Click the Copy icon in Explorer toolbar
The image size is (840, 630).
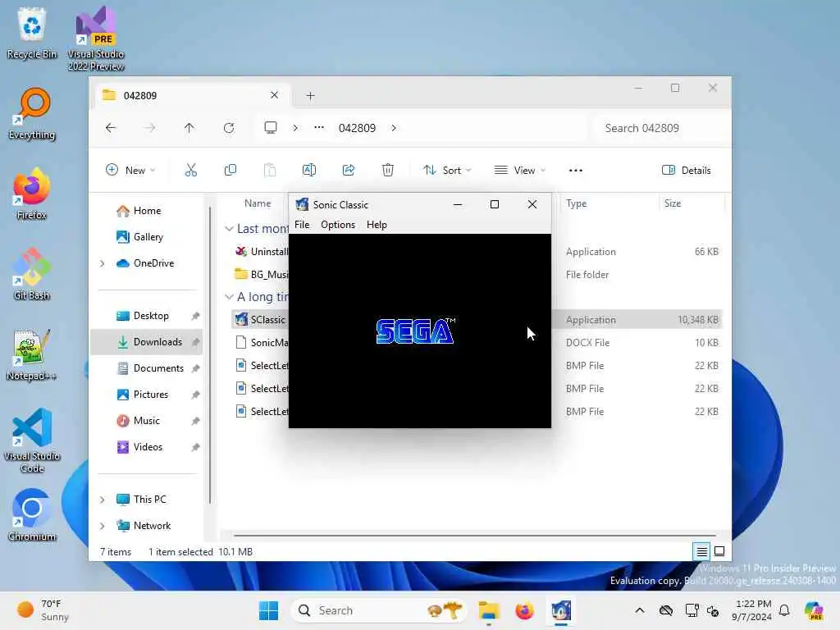pyautogui.click(x=231, y=171)
